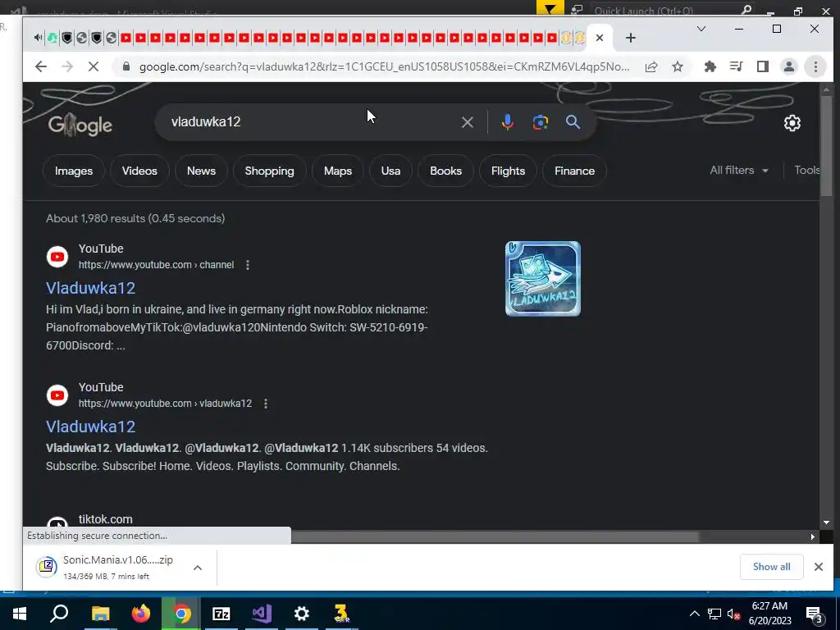Filter results by Videos
This screenshot has height=630, width=840.
[x=139, y=171]
